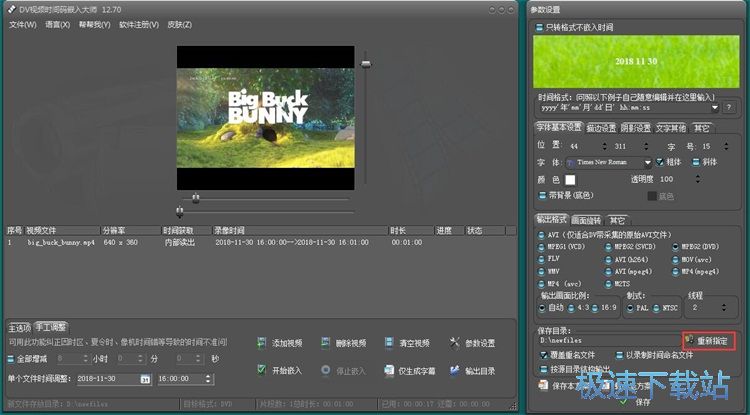The width and height of the screenshot is (750, 415).
Task: Select MP4 (avc) output format
Action: point(541,284)
